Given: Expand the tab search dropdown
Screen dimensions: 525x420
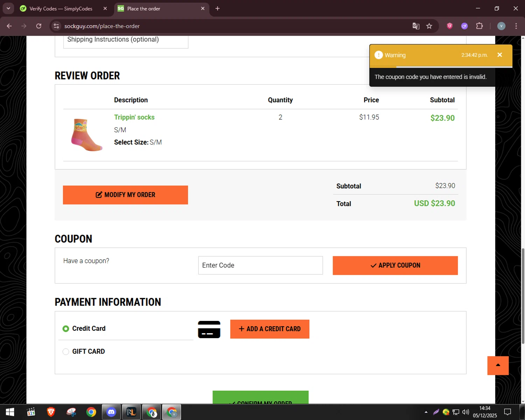Looking at the screenshot, I should click(x=8, y=8).
